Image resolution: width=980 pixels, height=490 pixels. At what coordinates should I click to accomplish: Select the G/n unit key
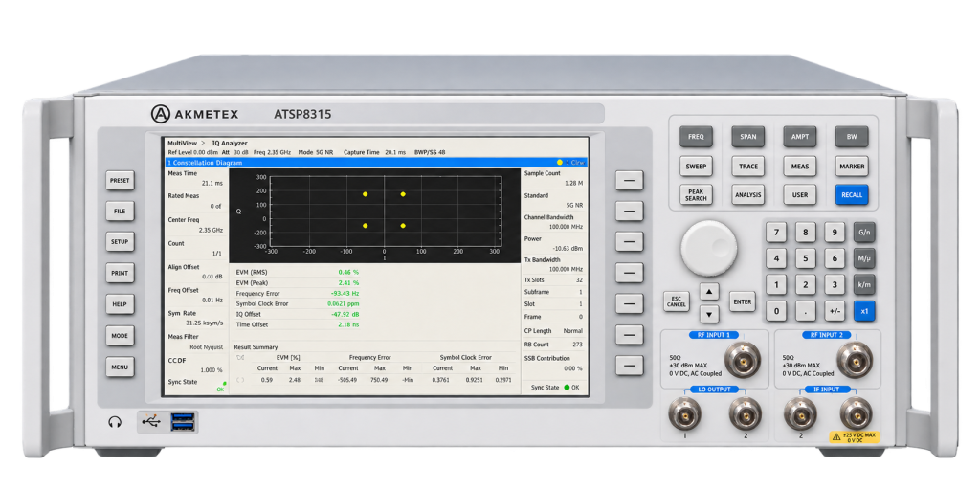click(x=864, y=233)
